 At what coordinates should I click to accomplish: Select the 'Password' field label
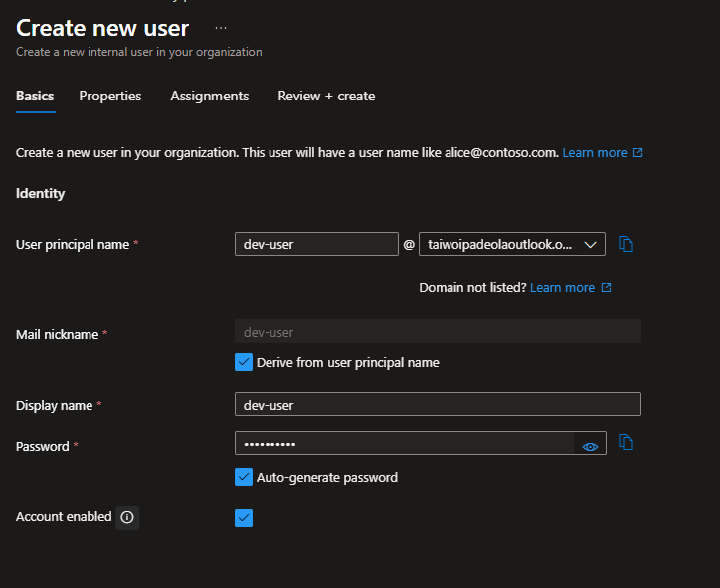point(42,447)
